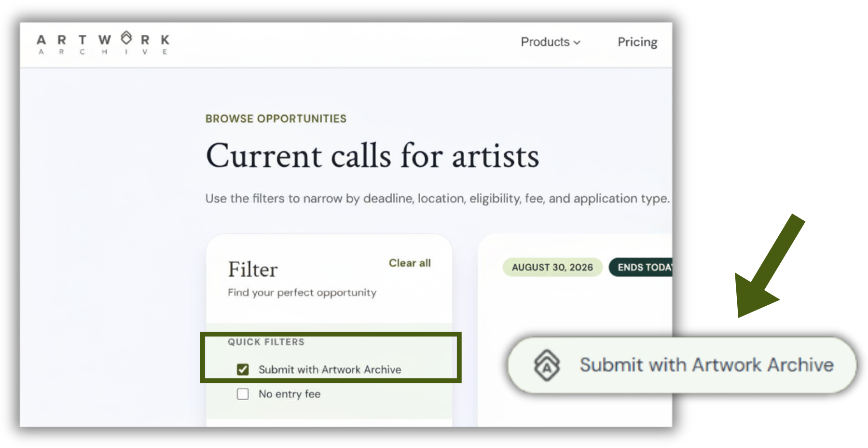Screen dimensions: 868x448
Task: Click the Find your perfect opportunity subtitle
Action: (302, 293)
